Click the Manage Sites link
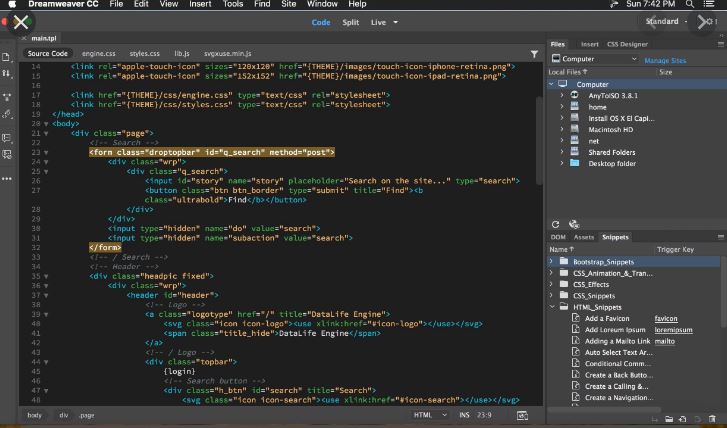The width and height of the screenshot is (727, 428). click(665, 60)
